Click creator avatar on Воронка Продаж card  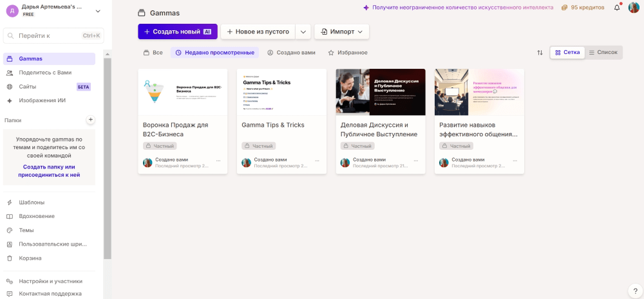click(x=147, y=163)
